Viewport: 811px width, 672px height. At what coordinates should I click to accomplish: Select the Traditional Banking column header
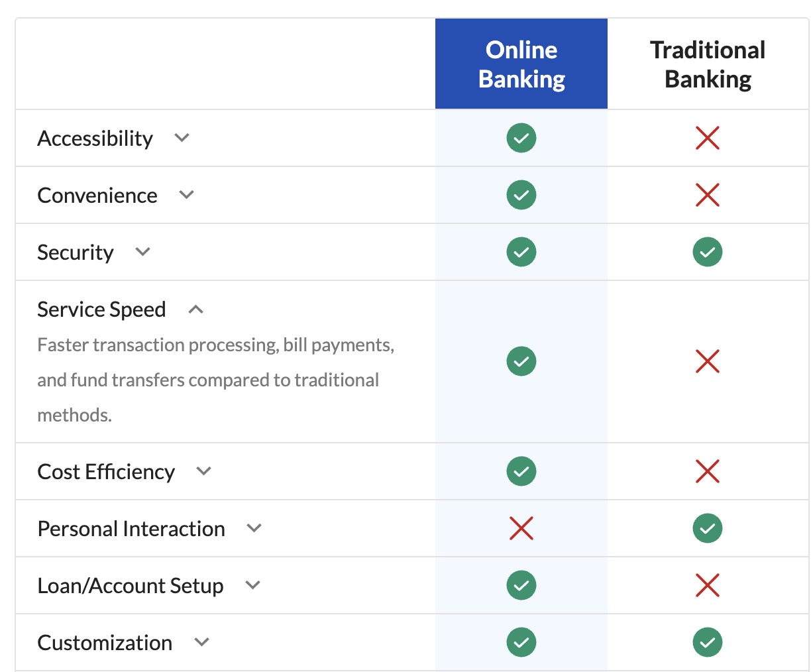coord(707,64)
